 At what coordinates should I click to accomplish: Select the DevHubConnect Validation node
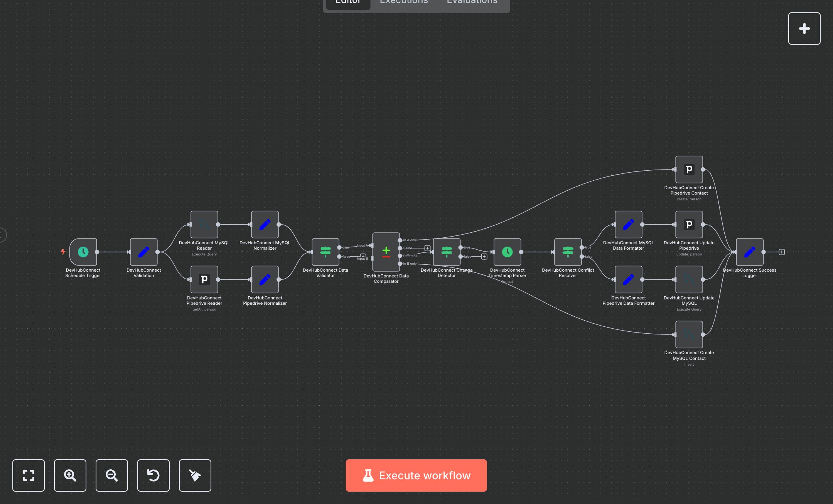(143, 252)
